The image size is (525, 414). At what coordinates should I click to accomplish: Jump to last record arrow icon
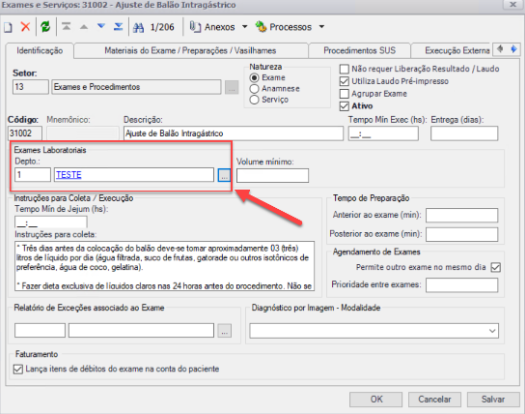(x=118, y=26)
